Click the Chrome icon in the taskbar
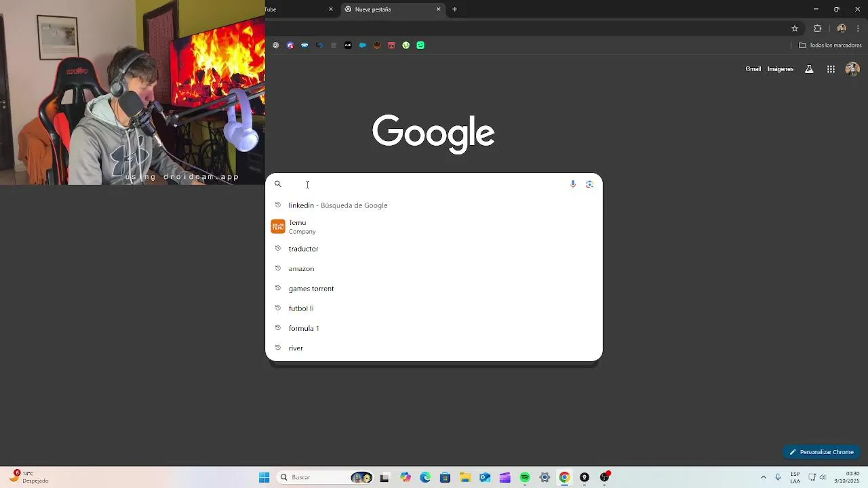 click(564, 477)
